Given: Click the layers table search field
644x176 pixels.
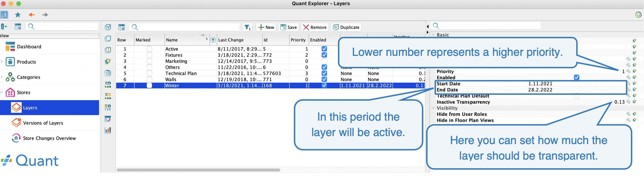Looking at the screenshot, I should (x=185, y=27).
